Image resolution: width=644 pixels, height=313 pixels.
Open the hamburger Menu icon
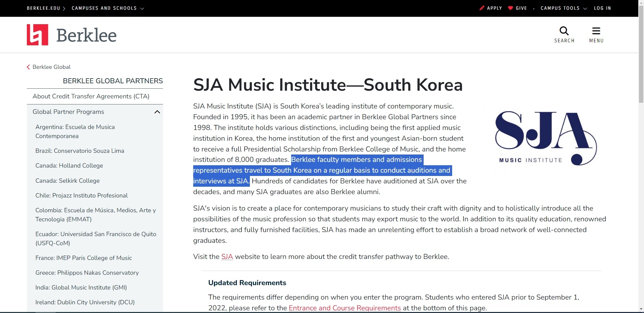[x=596, y=31]
